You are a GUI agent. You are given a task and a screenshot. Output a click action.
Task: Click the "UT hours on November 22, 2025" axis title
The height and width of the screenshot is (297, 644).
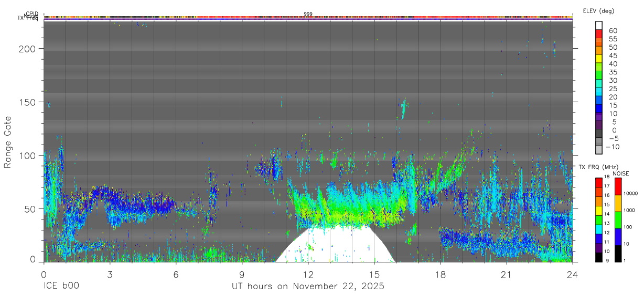(308, 287)
